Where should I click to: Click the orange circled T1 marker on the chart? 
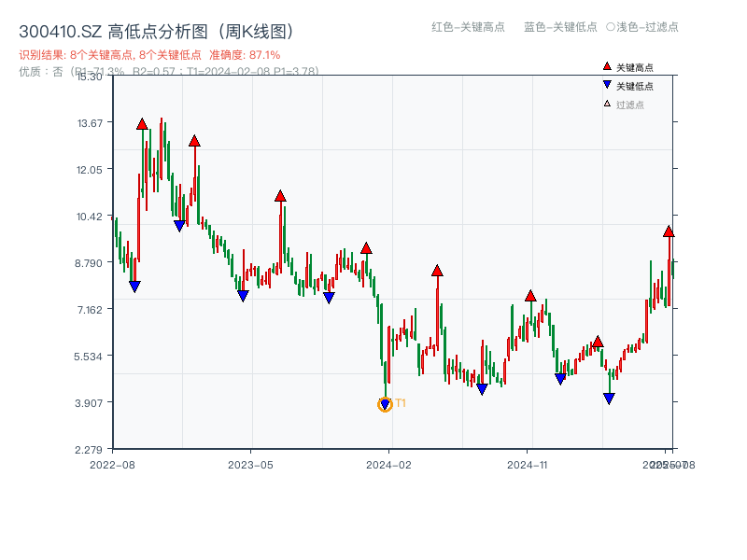(x=383, y=404)
